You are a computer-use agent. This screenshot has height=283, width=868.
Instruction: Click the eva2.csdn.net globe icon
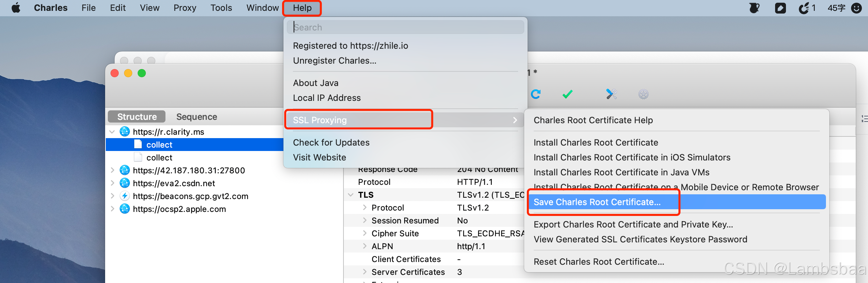125,183
